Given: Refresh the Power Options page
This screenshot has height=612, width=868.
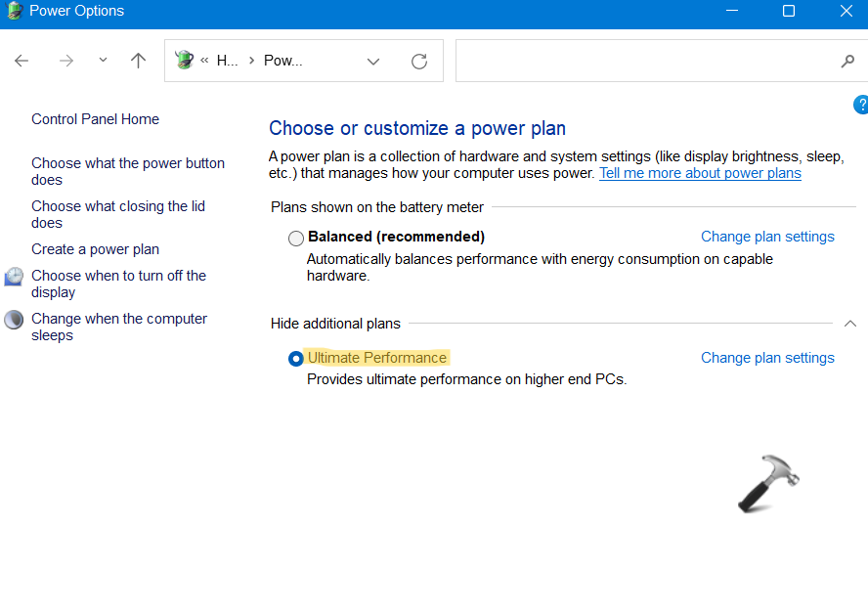Looking at the screenshot, I should tap(419, 62).
